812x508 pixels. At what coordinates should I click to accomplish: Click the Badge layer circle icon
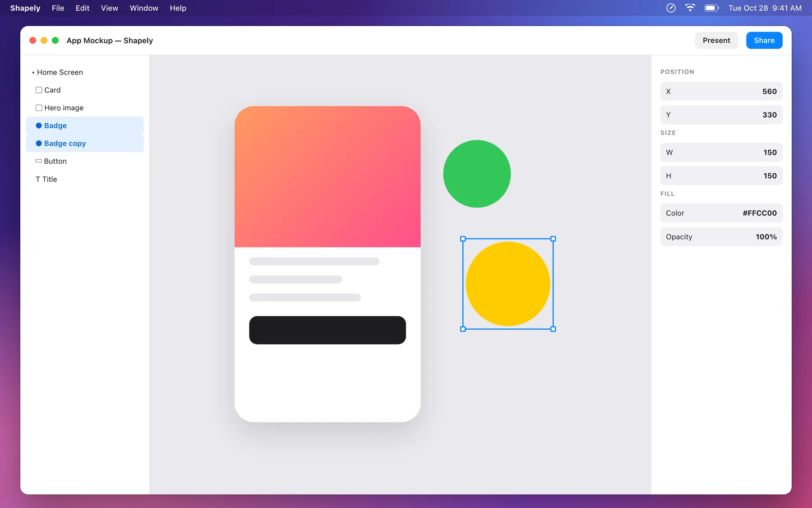click(39, 126)
